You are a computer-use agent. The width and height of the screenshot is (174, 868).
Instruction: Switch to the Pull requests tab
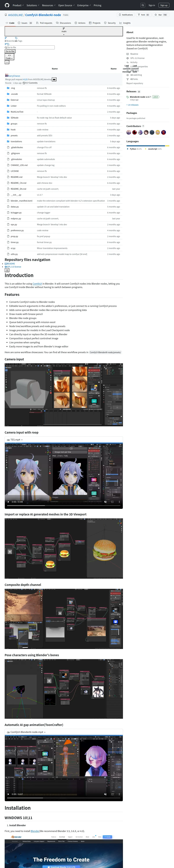[x=44, y=23]
